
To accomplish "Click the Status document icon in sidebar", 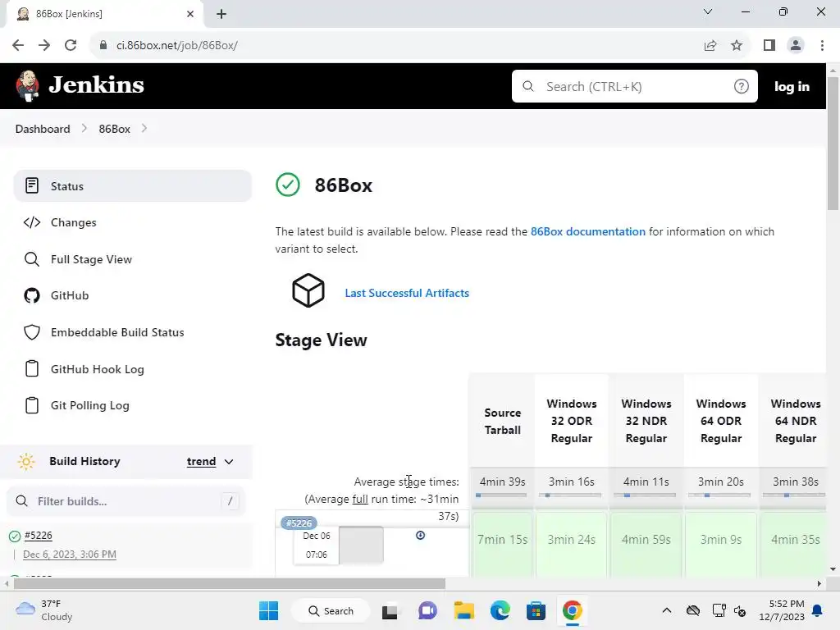I will click(32, 186).
